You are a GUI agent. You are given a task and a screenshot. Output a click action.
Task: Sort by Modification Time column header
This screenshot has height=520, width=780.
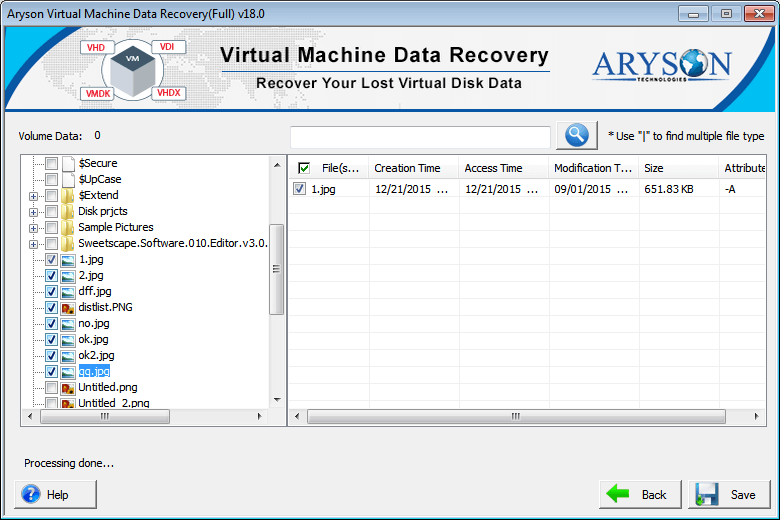[593, 168]
